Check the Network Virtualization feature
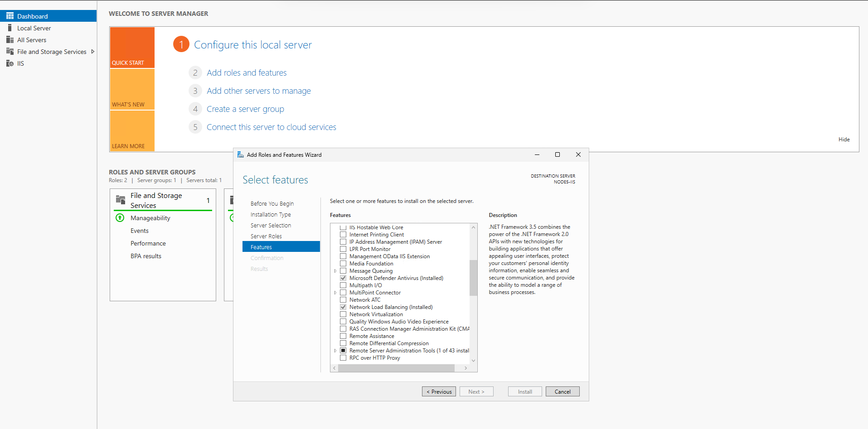 343,314
